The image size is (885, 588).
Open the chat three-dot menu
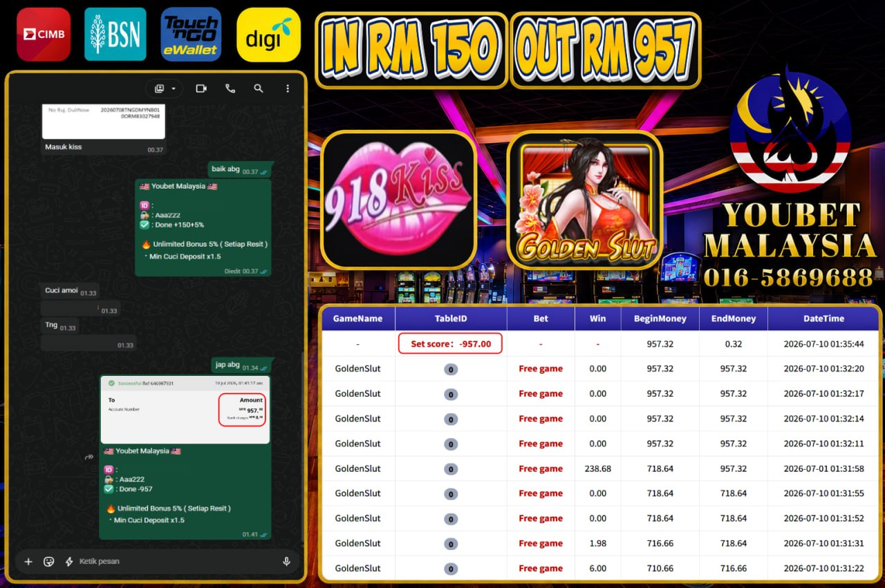(x=288, y=88)
